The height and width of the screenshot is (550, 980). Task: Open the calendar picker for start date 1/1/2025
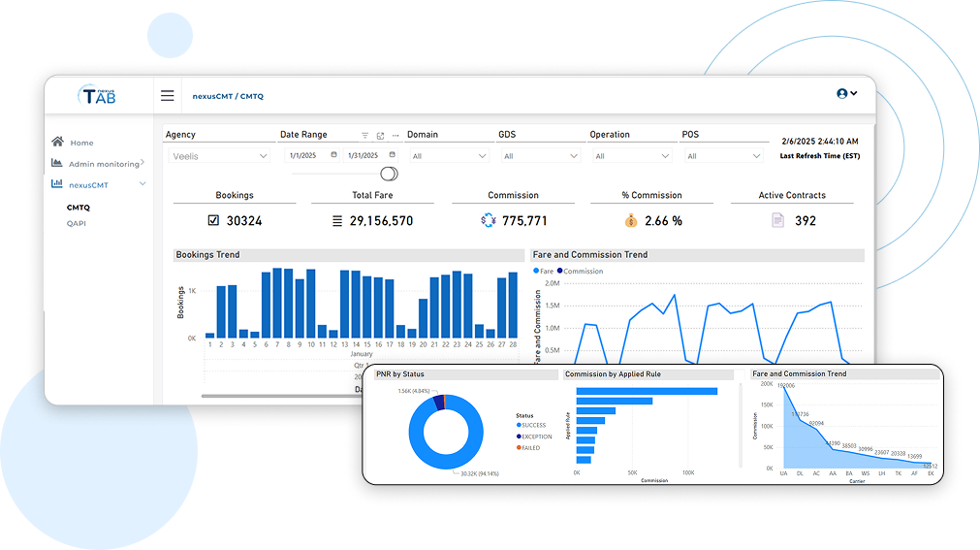click(334, 155)
